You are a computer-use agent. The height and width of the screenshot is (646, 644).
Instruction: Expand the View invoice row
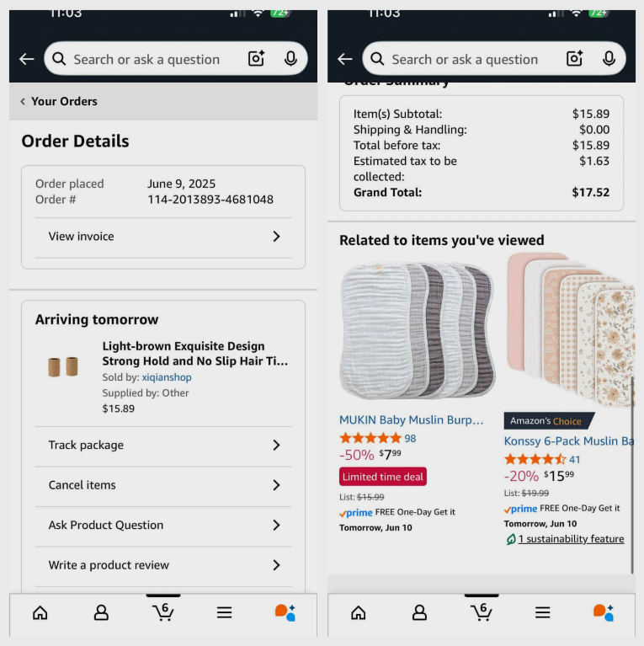click(163, 237)
